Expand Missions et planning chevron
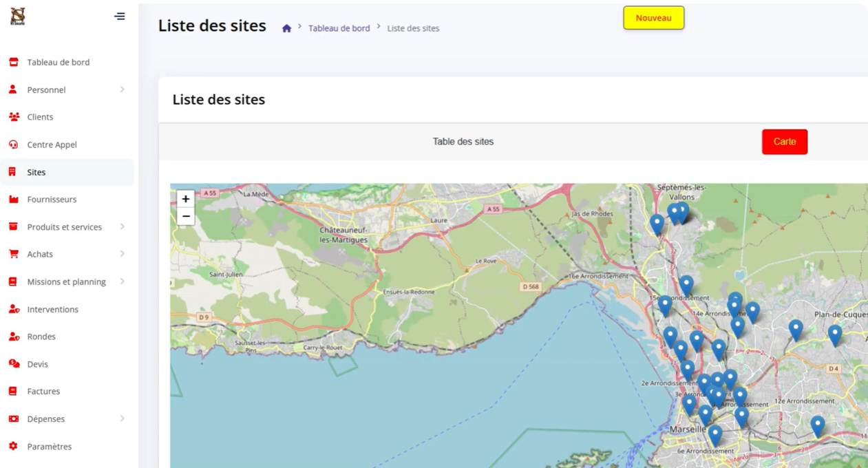 click(123, 281)
